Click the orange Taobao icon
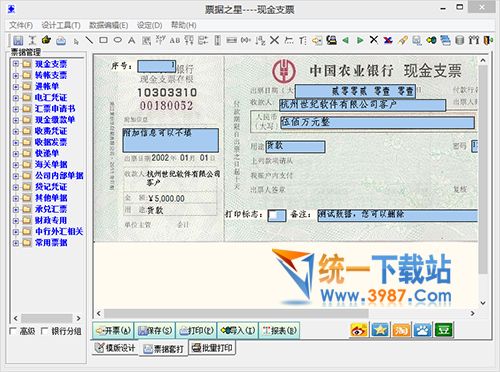 [x=401, y=330]
